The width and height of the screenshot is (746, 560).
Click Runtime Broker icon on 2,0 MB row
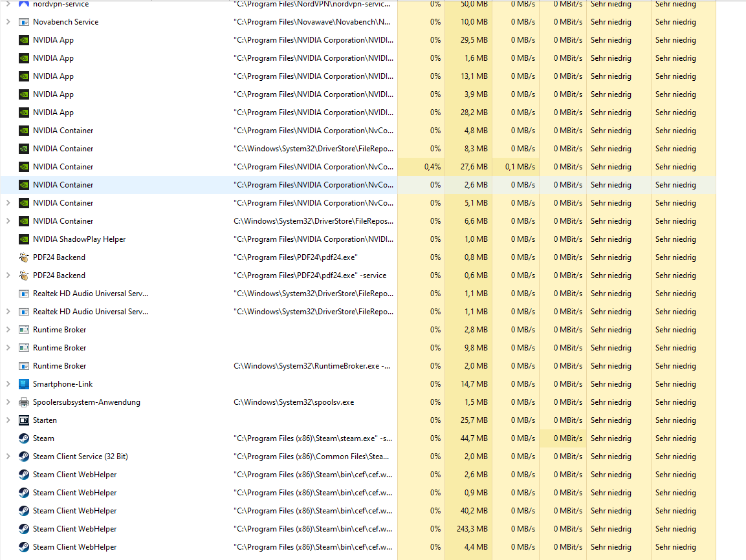pos(24,366)
